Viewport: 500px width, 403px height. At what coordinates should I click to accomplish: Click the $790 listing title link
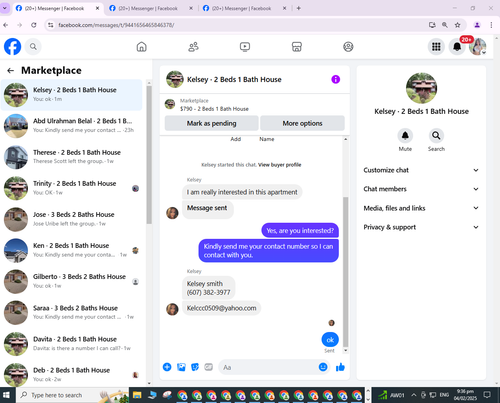[214, 109]
